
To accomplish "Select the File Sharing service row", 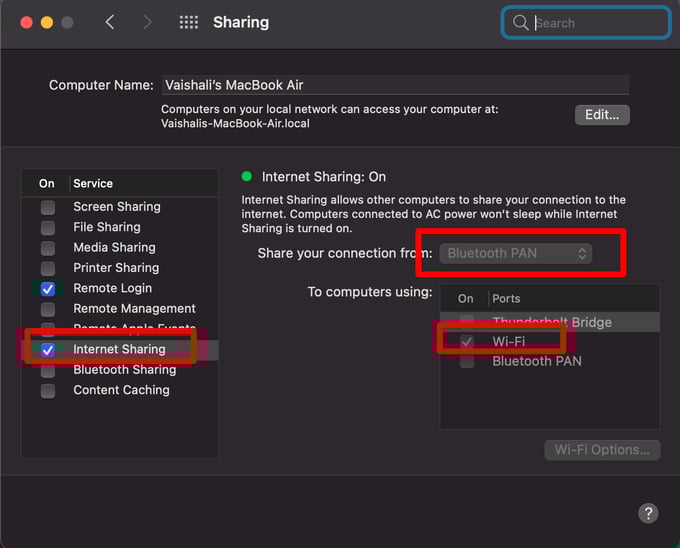I will 120,227.
